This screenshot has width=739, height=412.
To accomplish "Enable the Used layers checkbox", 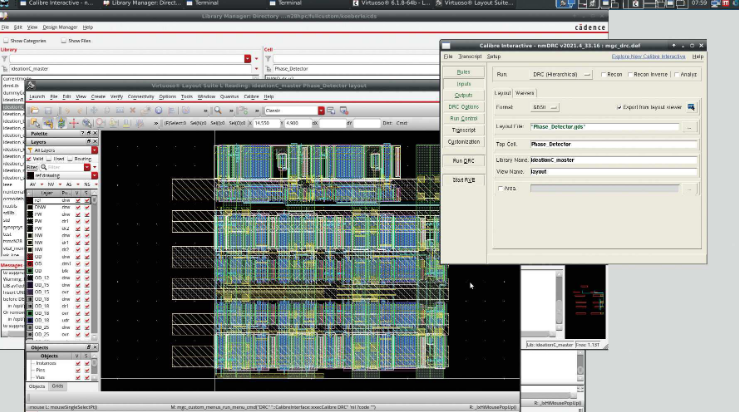I will point(49,159).
